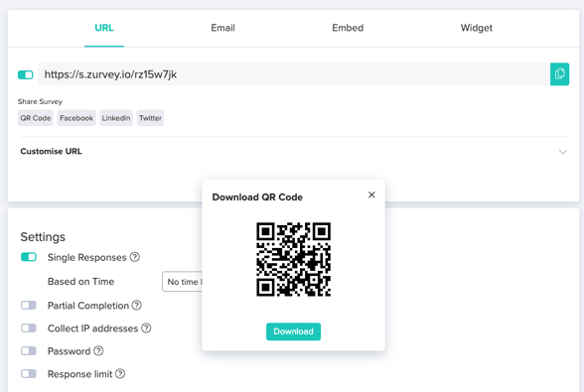Viewport: 584px width, 392px height.
Task: Toggle the survey URL enable switch
Action: click(x=26, y=74)
